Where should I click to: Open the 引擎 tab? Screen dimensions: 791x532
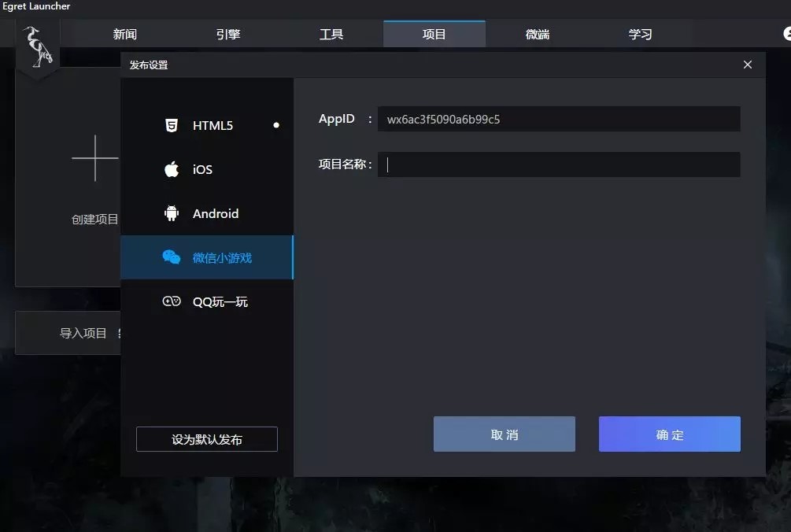[x=228, y=34]
